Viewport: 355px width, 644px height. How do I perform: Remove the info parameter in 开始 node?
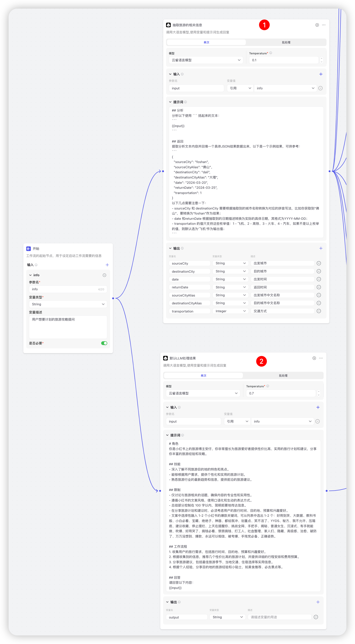point(104,275)
